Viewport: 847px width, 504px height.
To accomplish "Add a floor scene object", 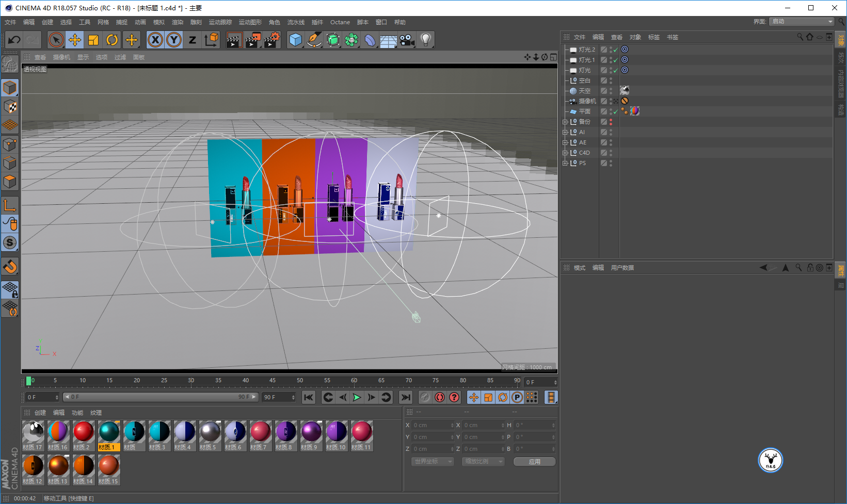I will (x=389, y=40).
